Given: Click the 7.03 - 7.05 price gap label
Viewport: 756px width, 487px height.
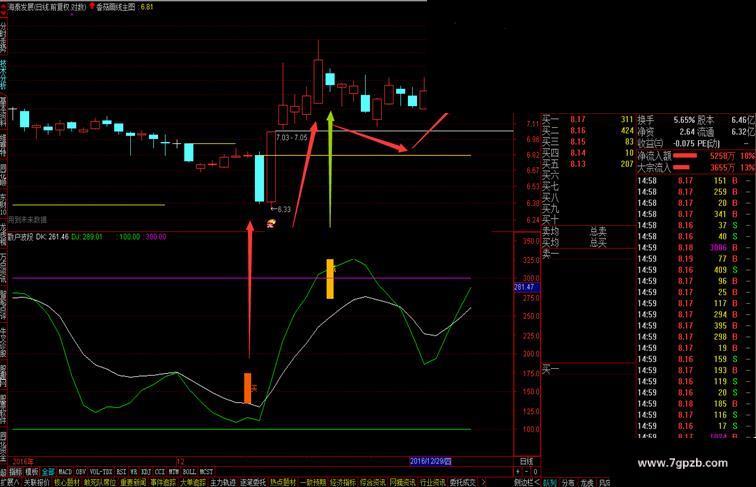Looking at the screenshot, I should click(291, 137).
